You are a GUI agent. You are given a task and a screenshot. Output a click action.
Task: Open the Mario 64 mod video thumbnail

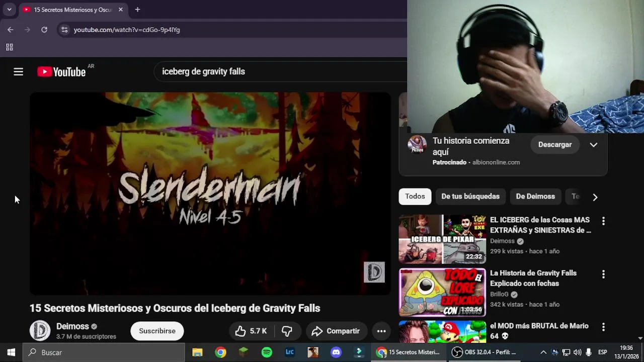[442, 332]
